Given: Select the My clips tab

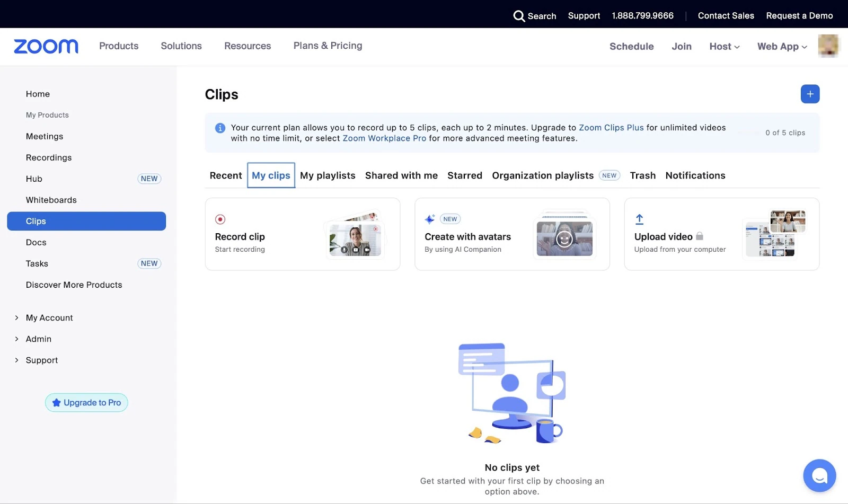Looking at the screenshot, I should coord(271,175).
